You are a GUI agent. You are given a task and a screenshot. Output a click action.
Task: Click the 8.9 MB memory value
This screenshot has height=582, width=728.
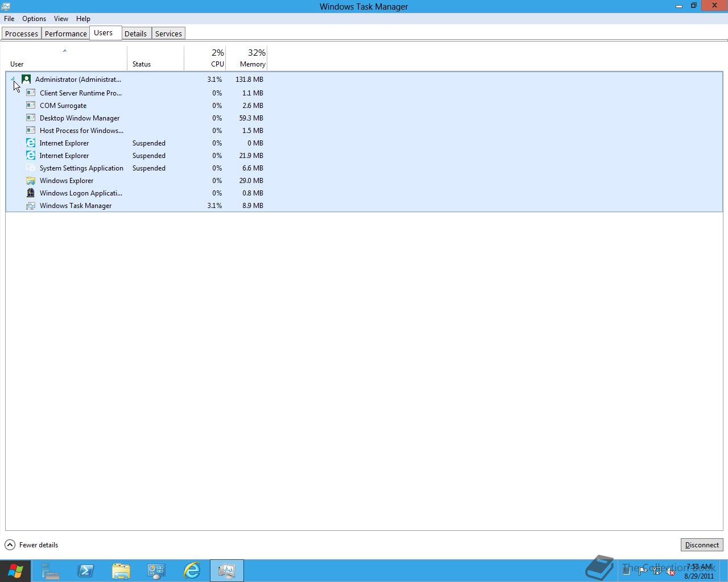[253, 205]
